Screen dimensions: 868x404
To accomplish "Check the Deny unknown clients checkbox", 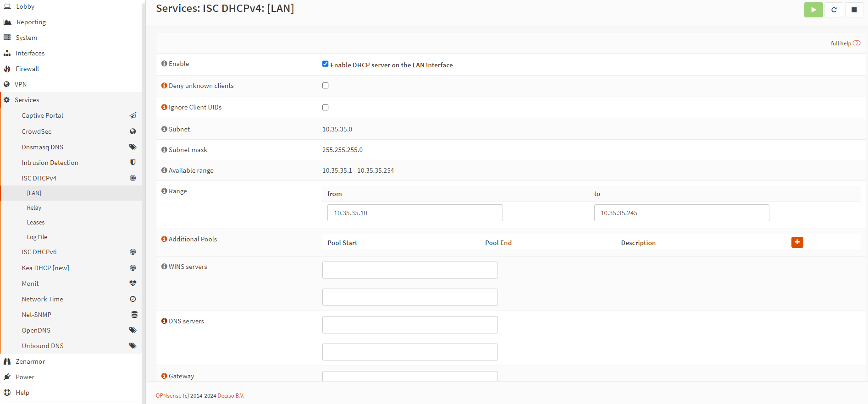I will pyautogui.click(x=325, y=86).
